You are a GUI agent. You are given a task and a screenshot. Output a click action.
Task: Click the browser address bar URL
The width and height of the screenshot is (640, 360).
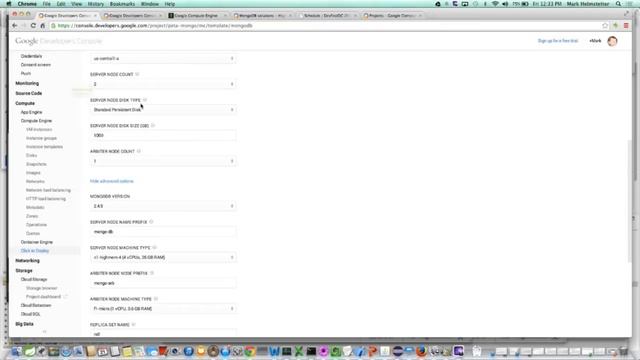coord(156,26)
